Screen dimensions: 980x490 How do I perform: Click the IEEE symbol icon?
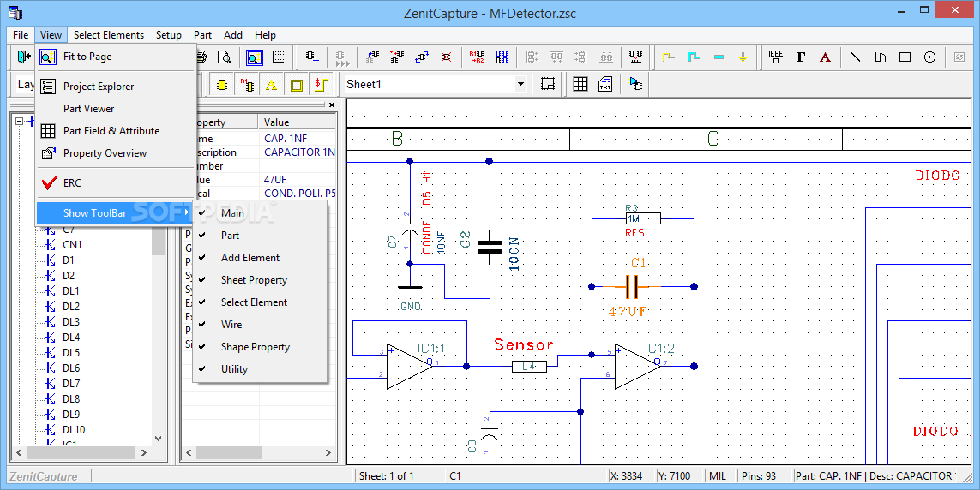click(x=776, y=57)
